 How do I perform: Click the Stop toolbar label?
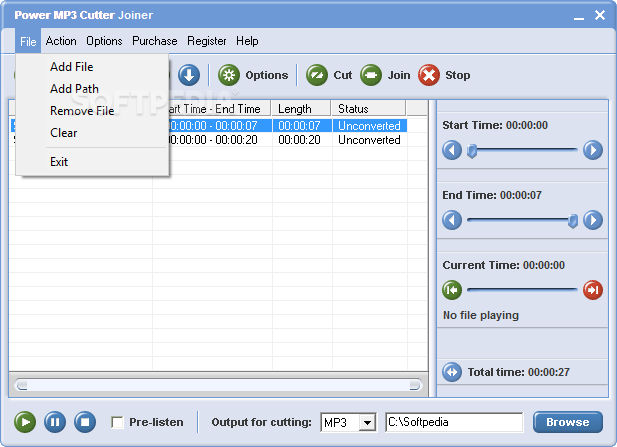point(458,75)
